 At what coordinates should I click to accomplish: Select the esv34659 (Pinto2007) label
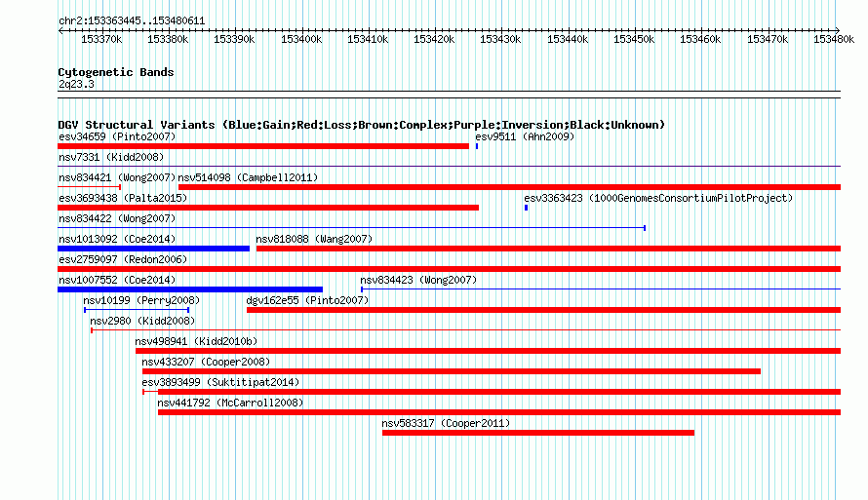click(117, 136)
